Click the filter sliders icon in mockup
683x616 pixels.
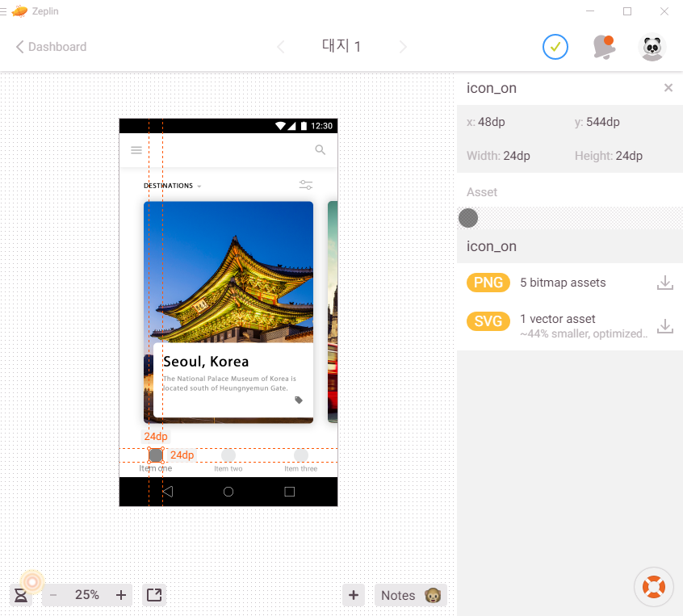pos(306,185)
